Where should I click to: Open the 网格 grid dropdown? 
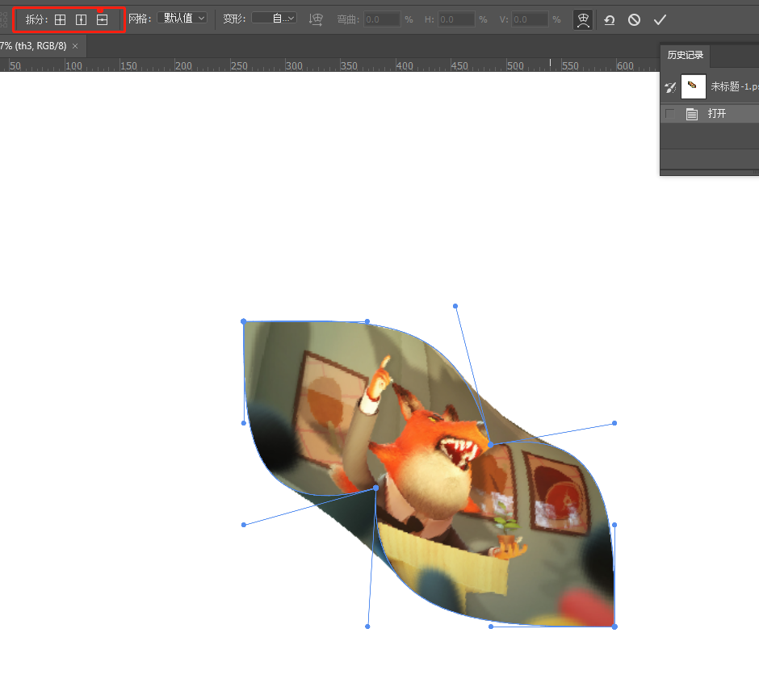pyautogui.click(x=182, y=19)
